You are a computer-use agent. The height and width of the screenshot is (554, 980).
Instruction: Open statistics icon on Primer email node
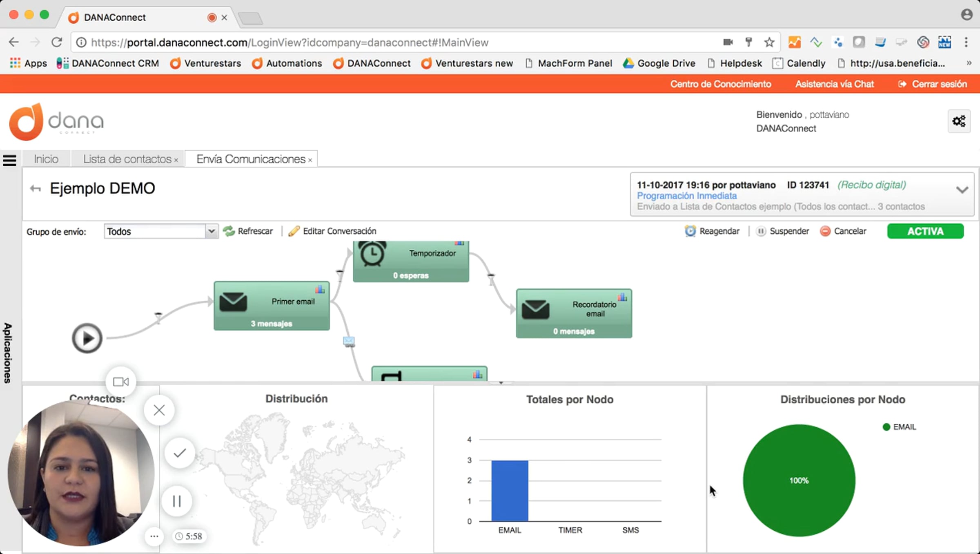coord(320,290)
